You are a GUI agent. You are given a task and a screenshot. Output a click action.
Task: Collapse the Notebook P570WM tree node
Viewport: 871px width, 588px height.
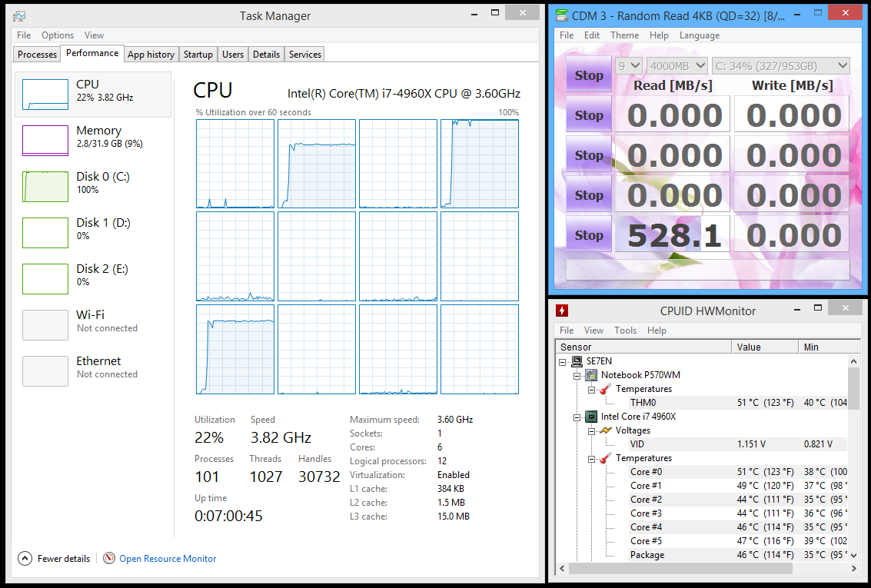[577, 376]
